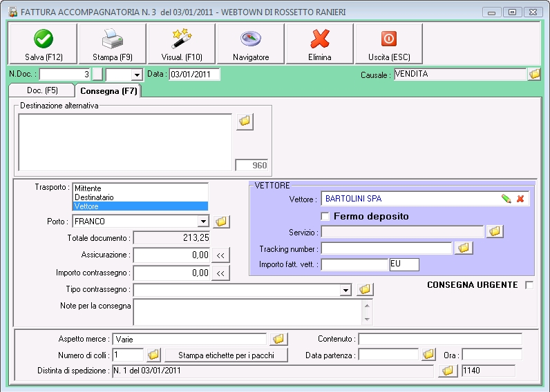The height and width of the screenshot is (392, 550).
Task: Click the EU currency field
Action: (404, 264)
